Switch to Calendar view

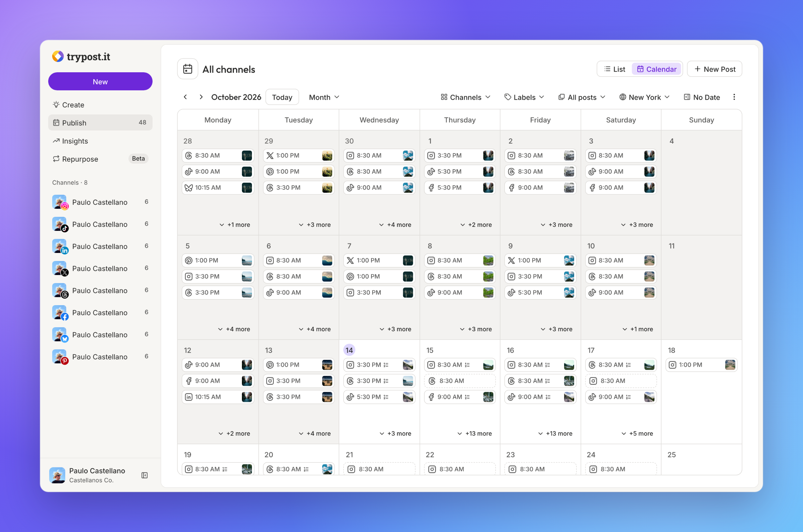click(x=657, y=69)
